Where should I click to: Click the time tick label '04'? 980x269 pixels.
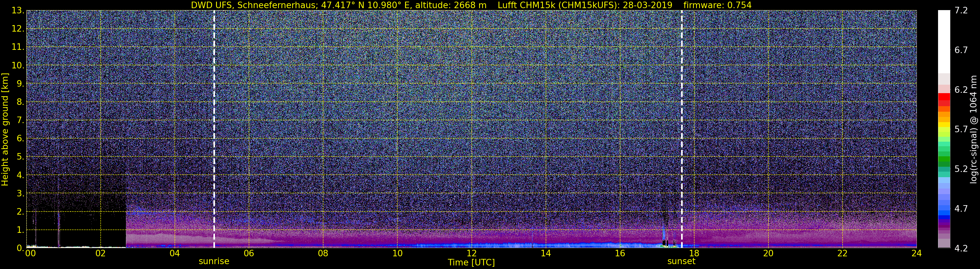175,253
